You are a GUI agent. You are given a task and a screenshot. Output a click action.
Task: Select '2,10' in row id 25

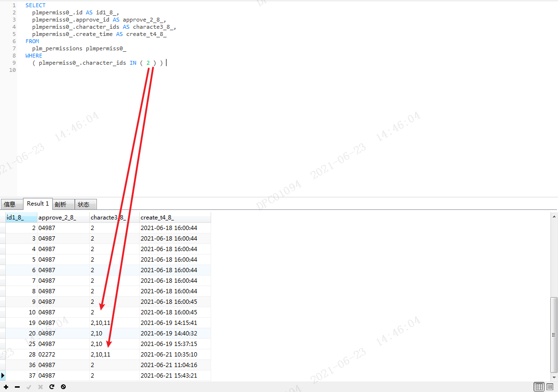(x=96, y=344)
